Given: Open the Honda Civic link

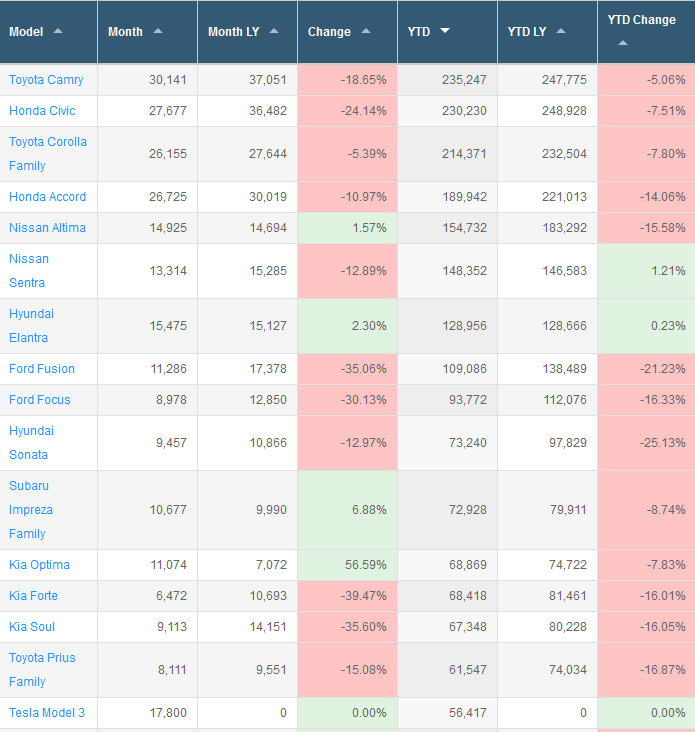Looking at the screenshot, I should (x=42, y=111).
